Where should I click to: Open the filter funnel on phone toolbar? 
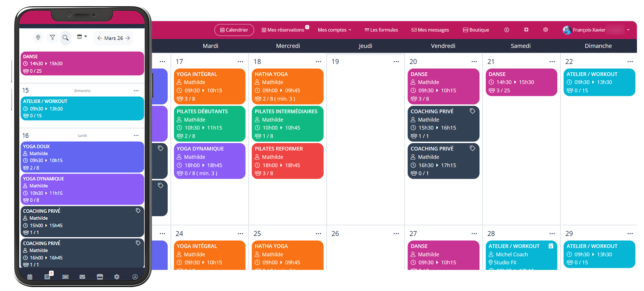[52, 38]
